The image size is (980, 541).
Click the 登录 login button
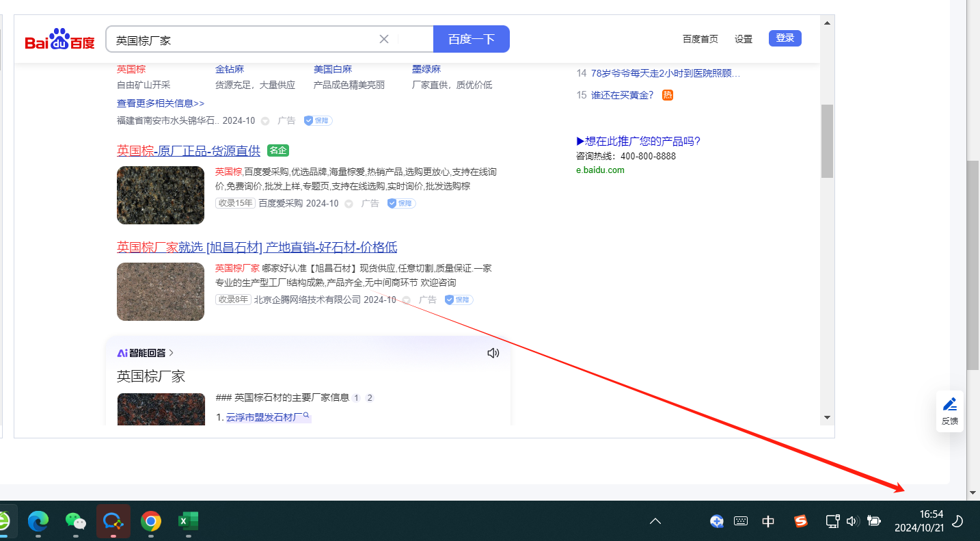coord(785,38)
